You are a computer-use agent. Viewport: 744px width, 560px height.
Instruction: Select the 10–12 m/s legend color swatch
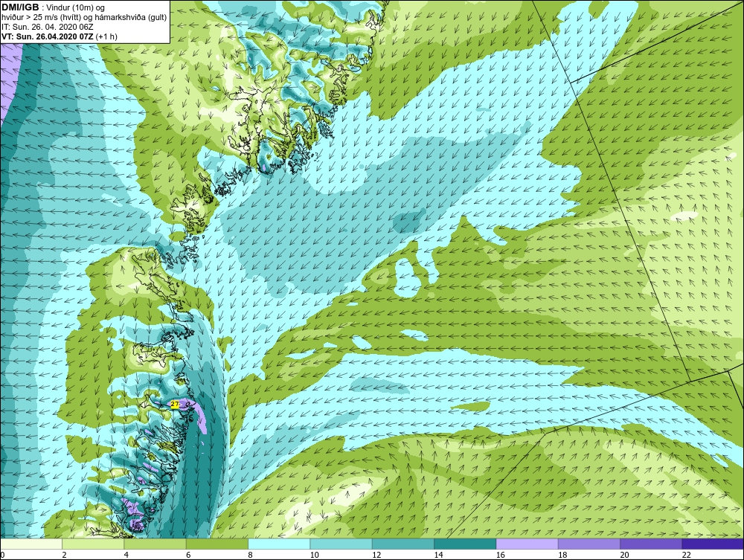(x=341, y=544)
